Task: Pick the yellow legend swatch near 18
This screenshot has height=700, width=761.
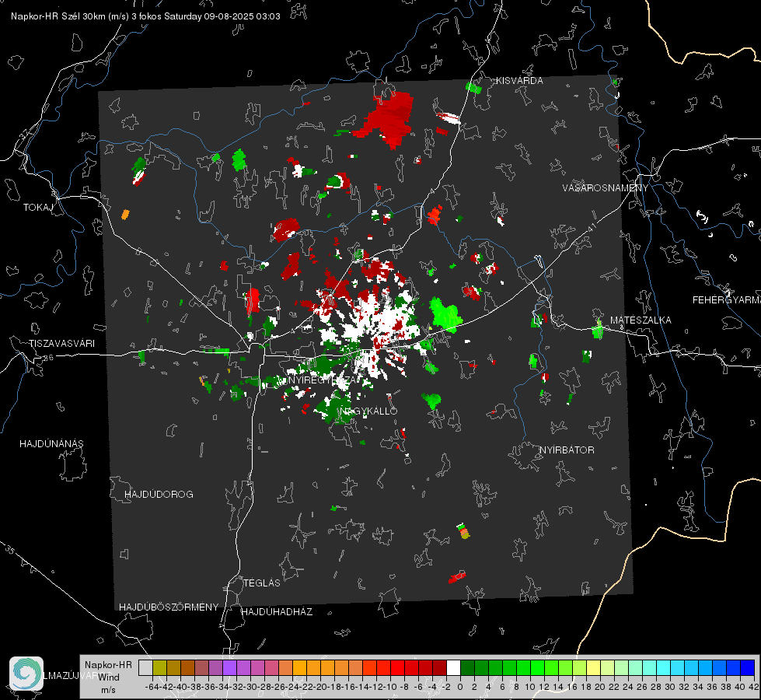Action: (594, 667)
